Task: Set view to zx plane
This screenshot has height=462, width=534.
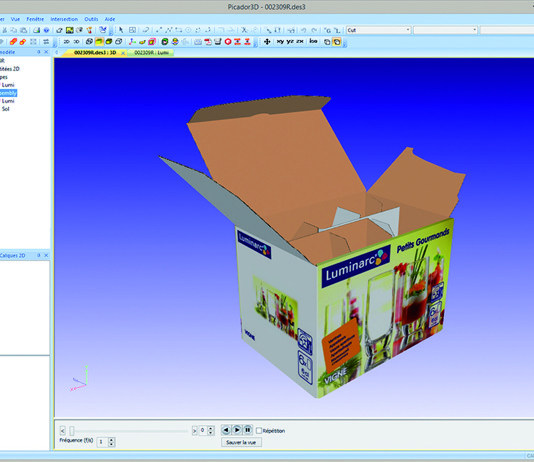Action: pyautogui.click(x=300, y=42)
